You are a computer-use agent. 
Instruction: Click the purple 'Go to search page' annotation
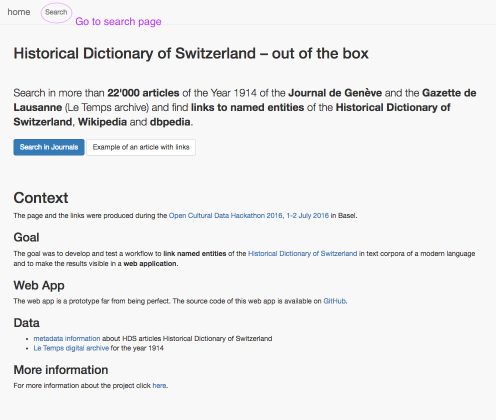pos(118,22)
